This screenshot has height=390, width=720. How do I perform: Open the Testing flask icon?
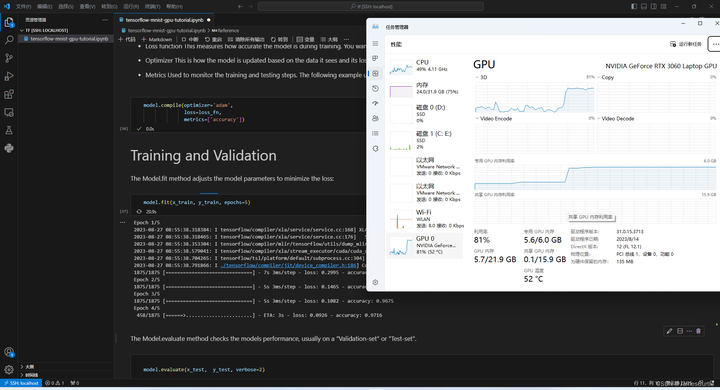(x=9, y=130)
